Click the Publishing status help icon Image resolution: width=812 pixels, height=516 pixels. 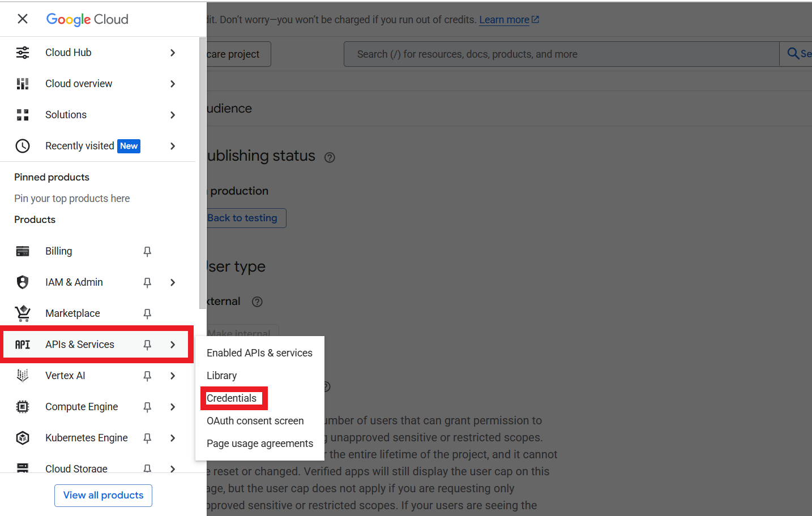point(330,158)
